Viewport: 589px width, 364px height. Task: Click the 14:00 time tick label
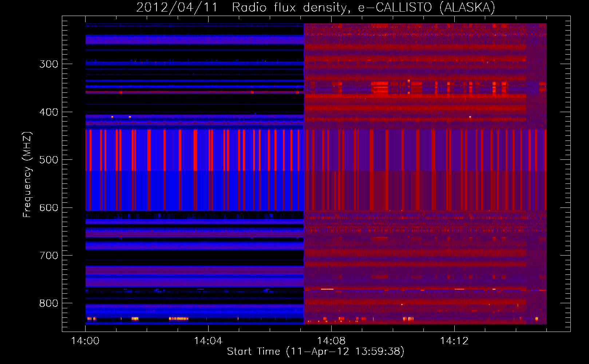(85, 341)
